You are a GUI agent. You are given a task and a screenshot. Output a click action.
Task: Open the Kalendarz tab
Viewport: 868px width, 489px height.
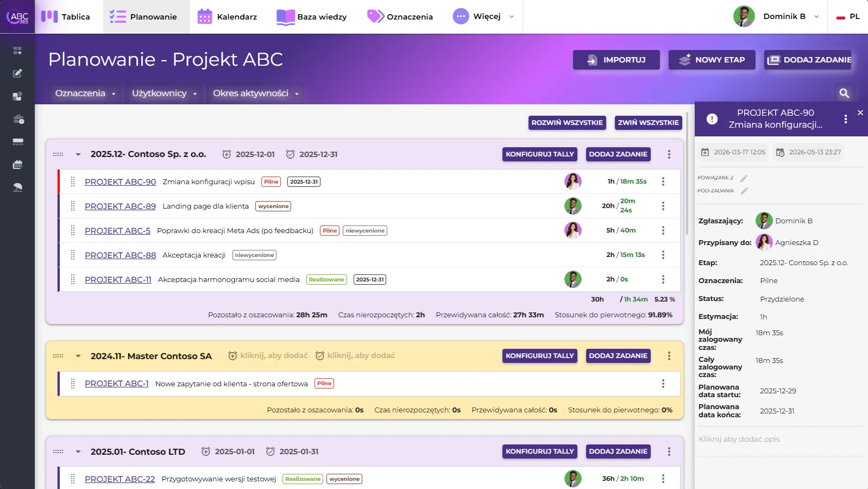[227, 16]
